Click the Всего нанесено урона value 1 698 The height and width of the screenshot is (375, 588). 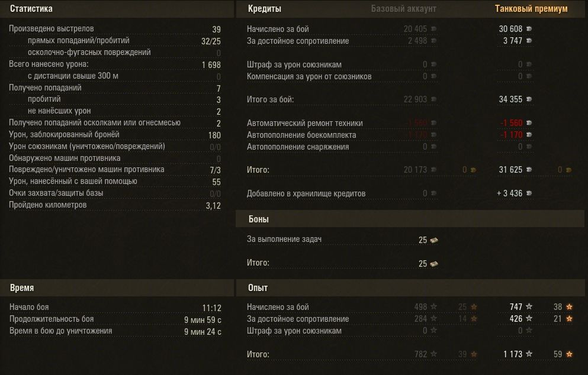[x=211, y=64]
